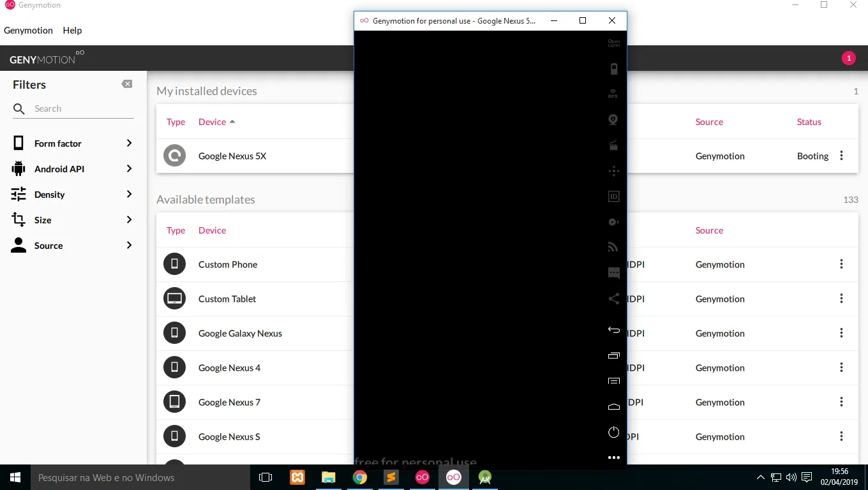Select the Google Nexus 4 template name
The width and height of the screenshot is (868, 490).
tap(229, 367)
